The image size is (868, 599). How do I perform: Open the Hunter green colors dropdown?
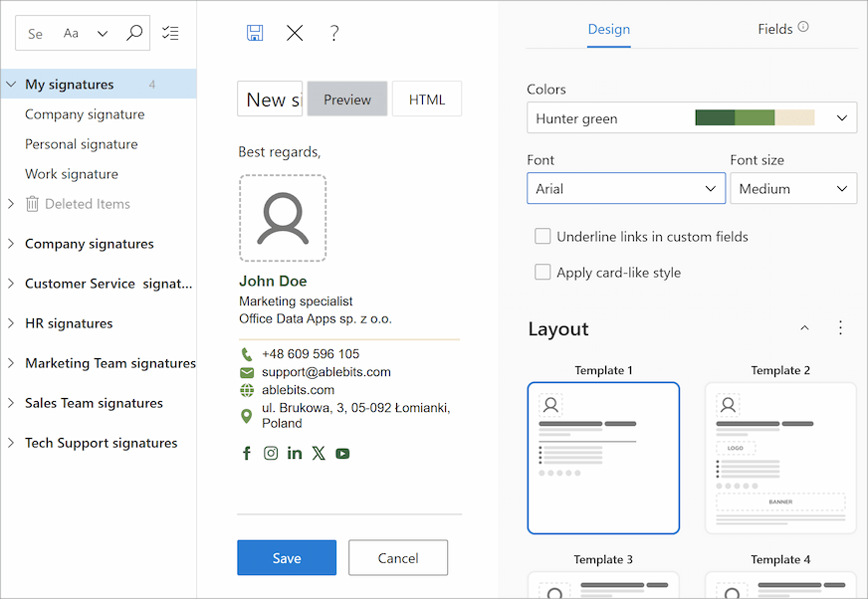pos(691,117)
